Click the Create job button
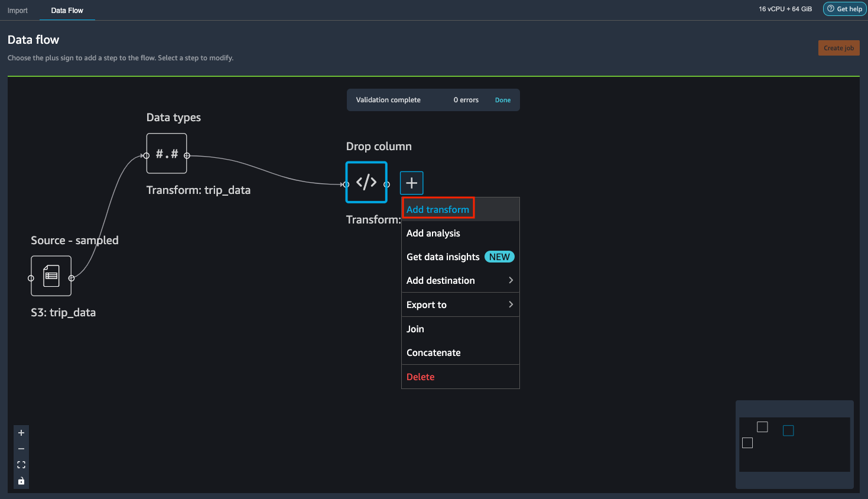 [x=839, y=48]
